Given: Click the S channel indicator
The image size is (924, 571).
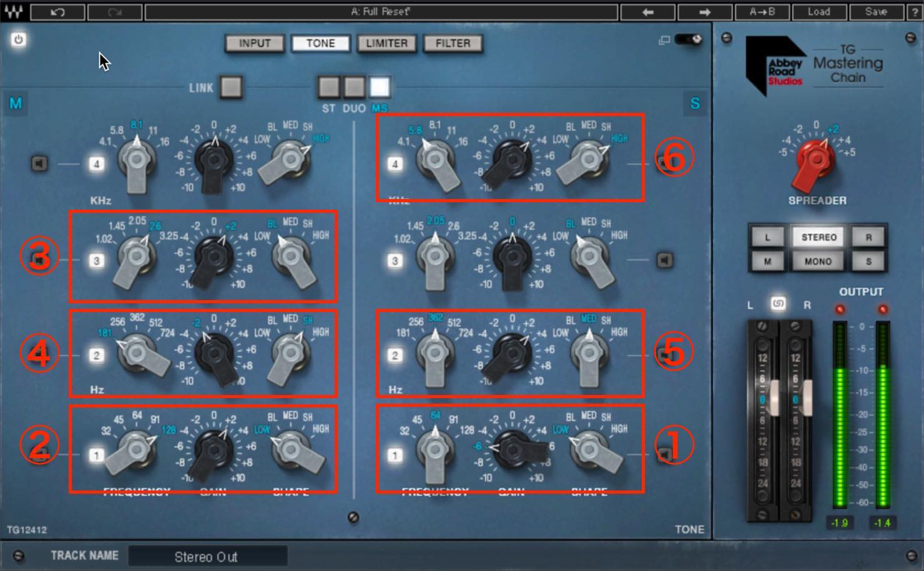Looking at the screenshot, I should 695,103.
